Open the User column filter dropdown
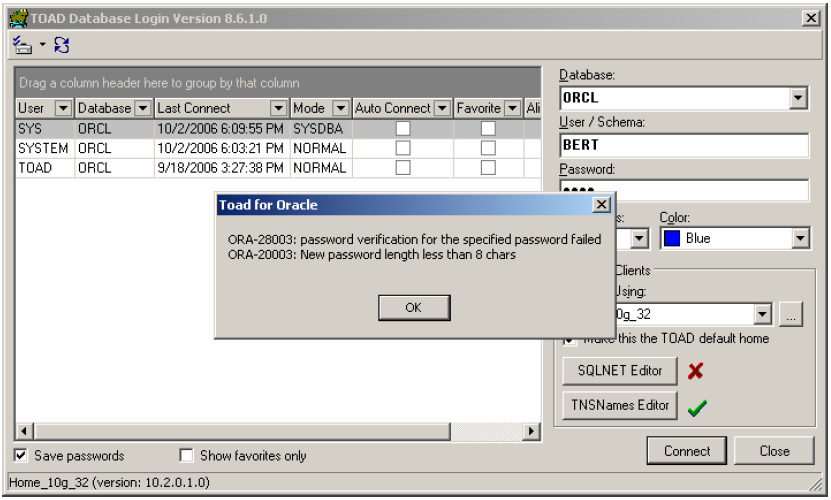The image size is (831, 500). point(63,108)
